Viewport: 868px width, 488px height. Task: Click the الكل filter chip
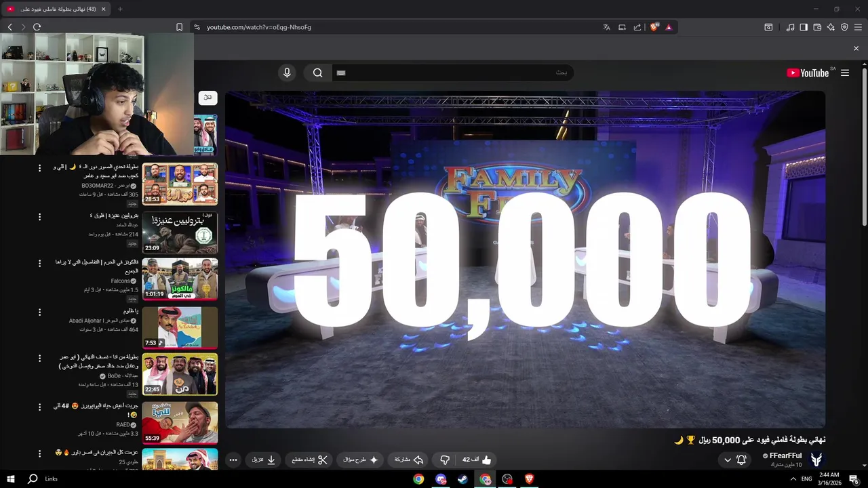[x=208, y=98]
